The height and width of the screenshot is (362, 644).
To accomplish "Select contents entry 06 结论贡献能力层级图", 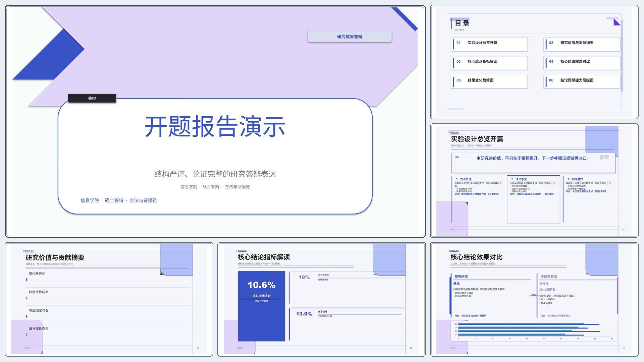I will pos(582,81).
